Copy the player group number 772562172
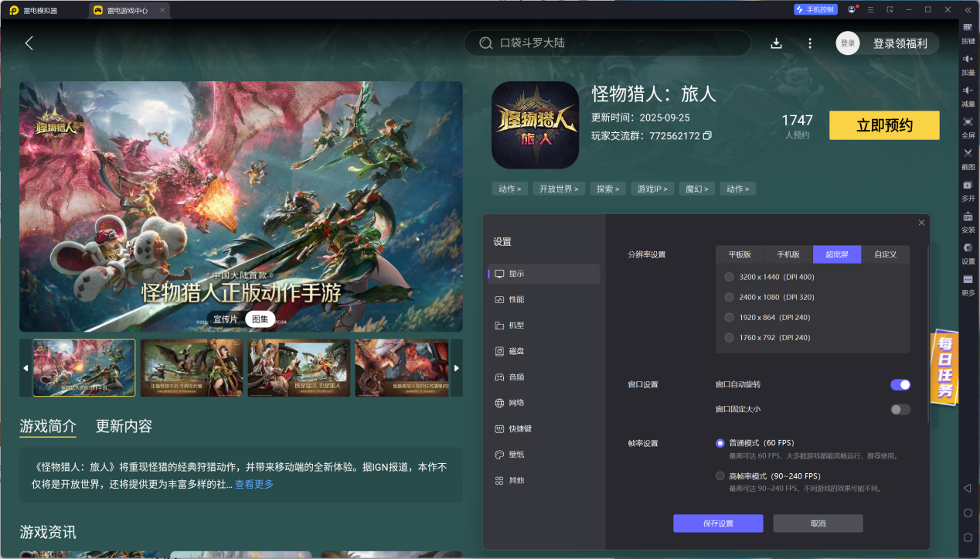 [x=707, y=136]
